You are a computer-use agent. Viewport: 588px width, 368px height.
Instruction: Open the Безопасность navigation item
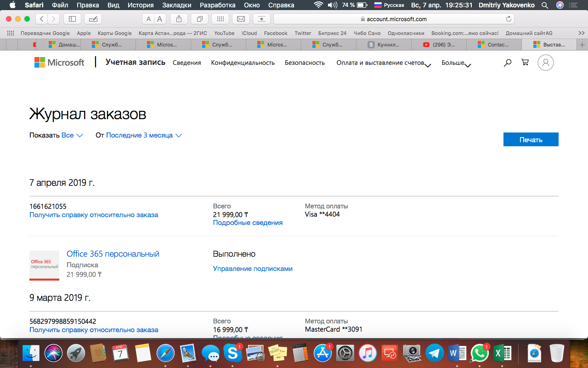coord(305,63)
